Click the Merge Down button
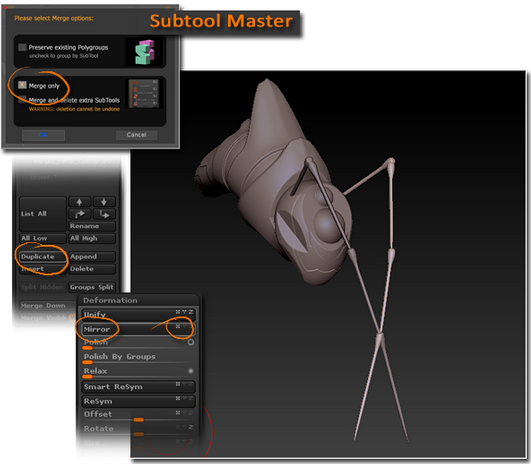The width and height of the screenshot is (531, 464). [x=47, y=305]
